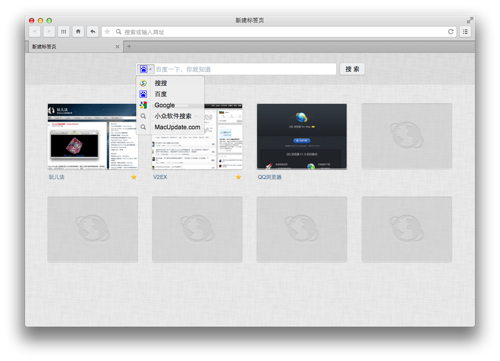Open the tab overview grid button
500x361 pixels.
click(63, 32)
